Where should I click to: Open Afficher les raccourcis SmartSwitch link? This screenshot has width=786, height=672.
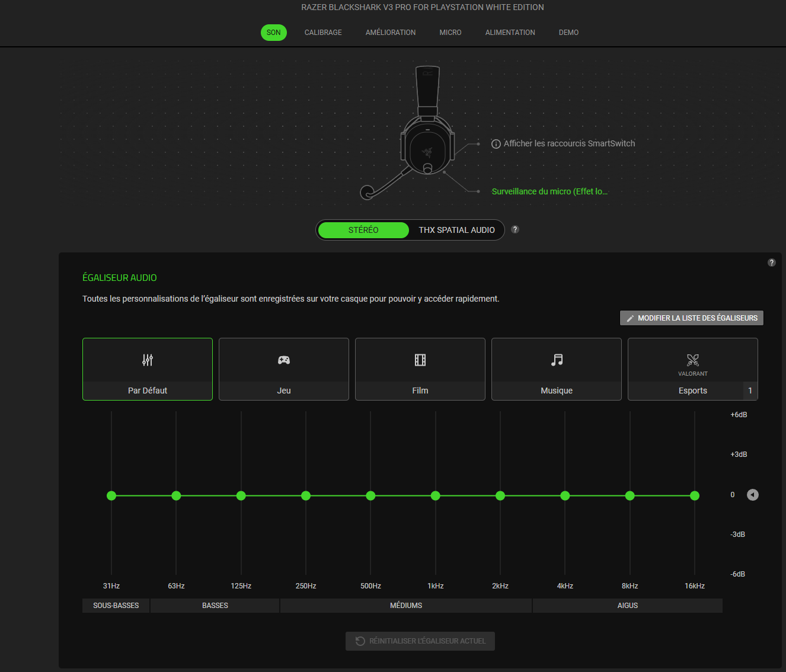(569, 143)
